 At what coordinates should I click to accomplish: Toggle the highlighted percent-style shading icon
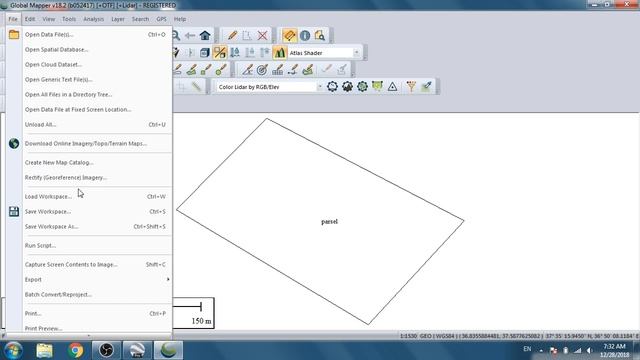click(220, 53)
